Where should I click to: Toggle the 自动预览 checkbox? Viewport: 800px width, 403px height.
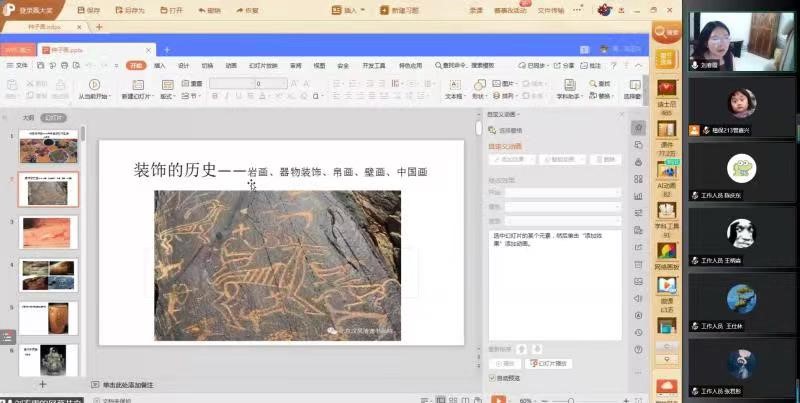[491, 378]
